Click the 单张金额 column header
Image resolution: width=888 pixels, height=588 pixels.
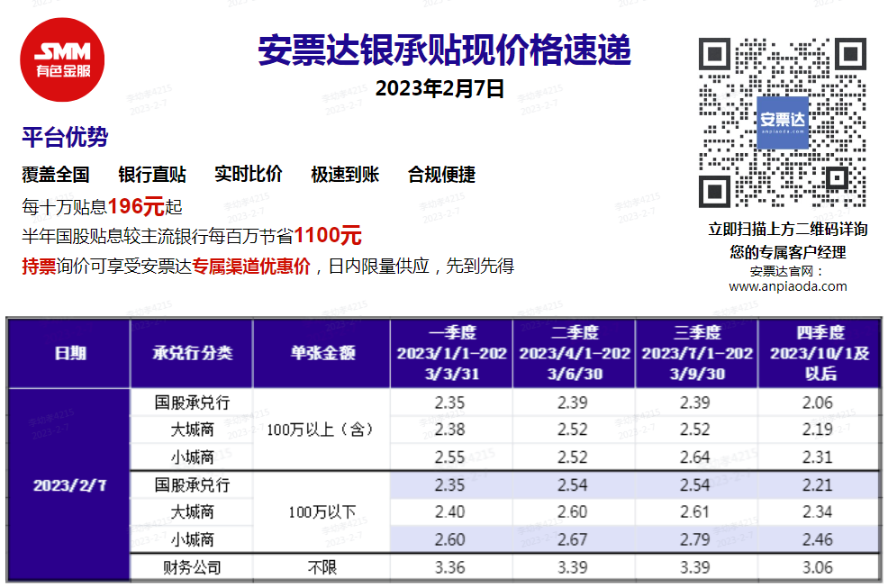pyautogui.click(x=322, y=354)
